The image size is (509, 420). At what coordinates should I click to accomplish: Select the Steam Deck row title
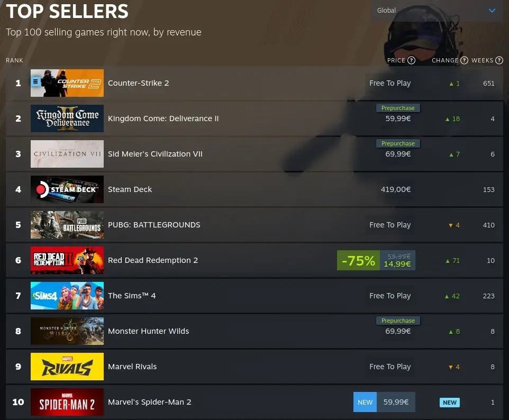tap(130, 189)
